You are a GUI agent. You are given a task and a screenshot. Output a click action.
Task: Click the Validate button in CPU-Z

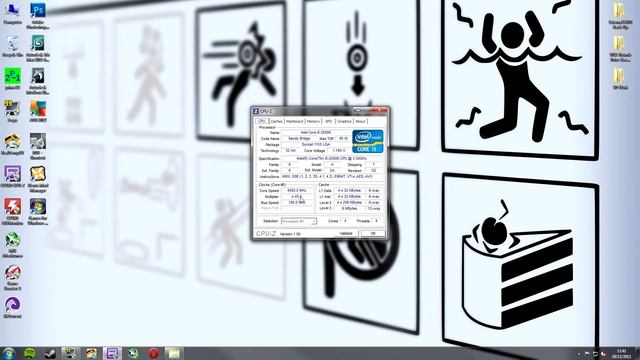(346, 233)
